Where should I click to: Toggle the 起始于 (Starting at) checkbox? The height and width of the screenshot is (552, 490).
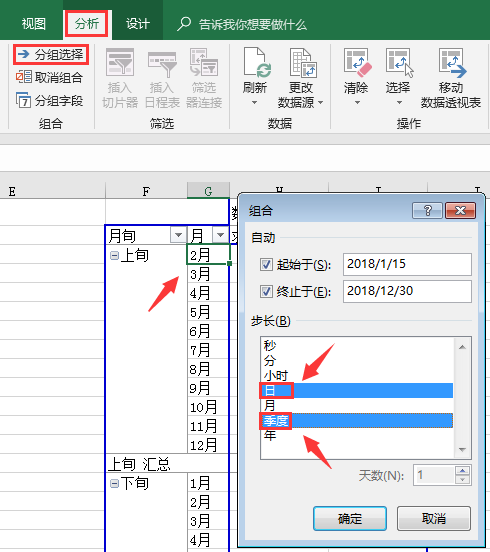click(266, 264)
